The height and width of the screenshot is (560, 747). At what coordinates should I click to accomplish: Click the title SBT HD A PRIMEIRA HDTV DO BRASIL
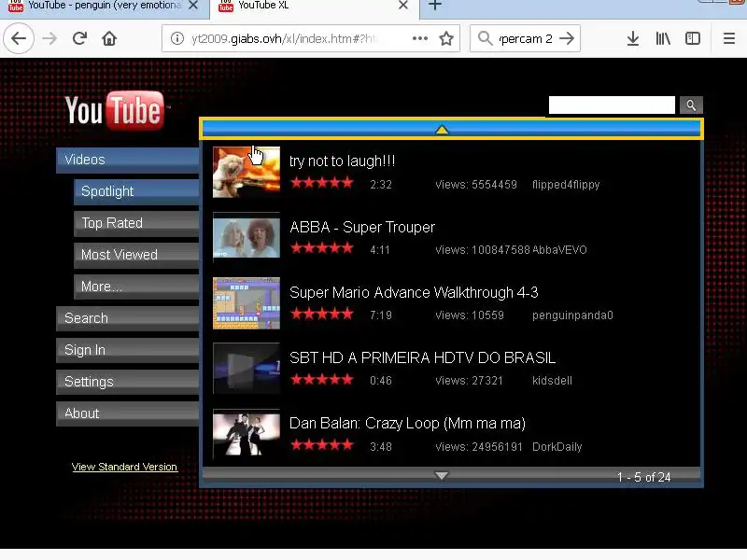[x=422, y=357]
